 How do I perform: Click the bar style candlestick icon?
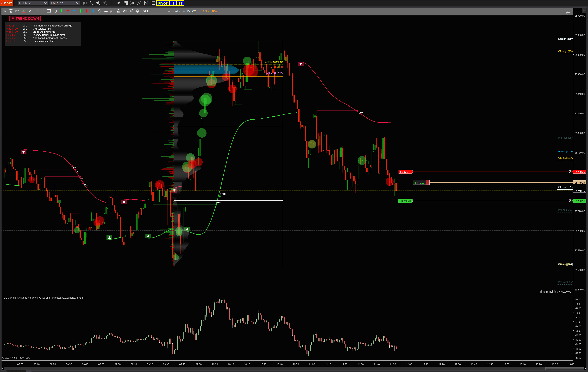pos(85,3)
